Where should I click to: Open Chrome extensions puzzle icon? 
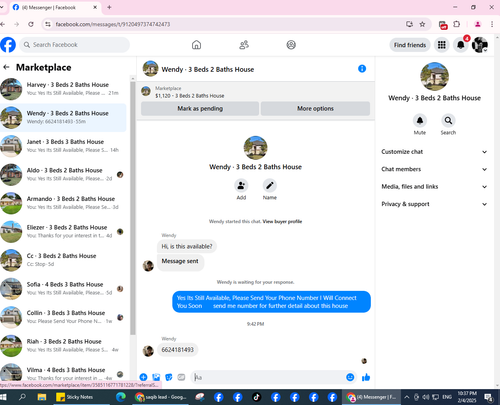[x=457, y=24]
